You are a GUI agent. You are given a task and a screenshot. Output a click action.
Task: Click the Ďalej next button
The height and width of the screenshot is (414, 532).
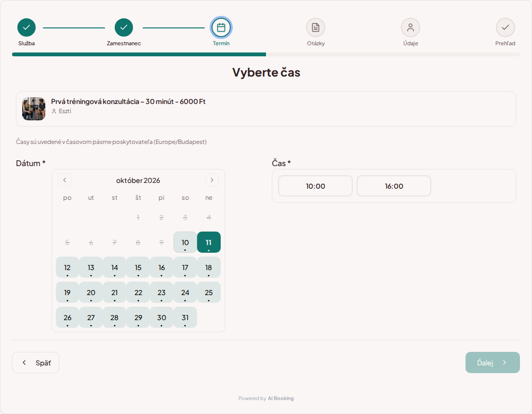[x=492, y=362]
